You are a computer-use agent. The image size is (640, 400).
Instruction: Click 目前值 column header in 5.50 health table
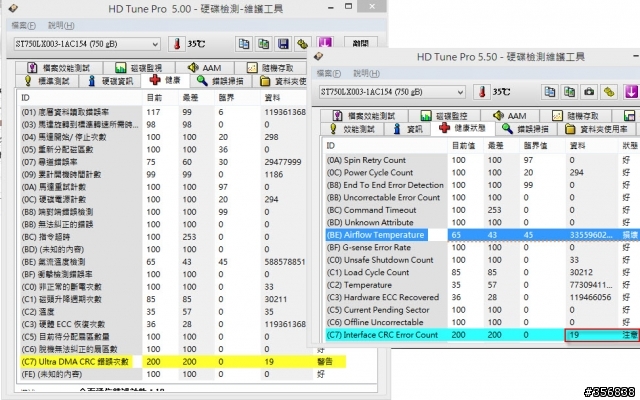466,146
